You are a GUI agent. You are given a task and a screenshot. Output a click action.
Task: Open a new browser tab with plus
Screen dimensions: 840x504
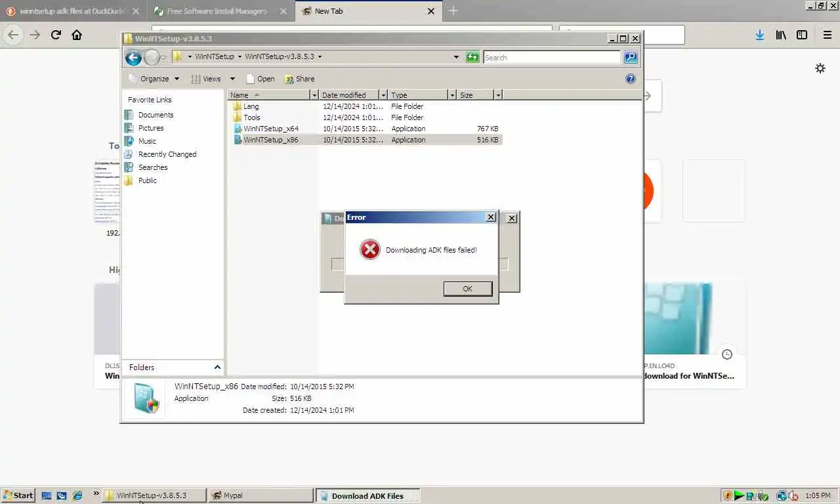(453, 10)
